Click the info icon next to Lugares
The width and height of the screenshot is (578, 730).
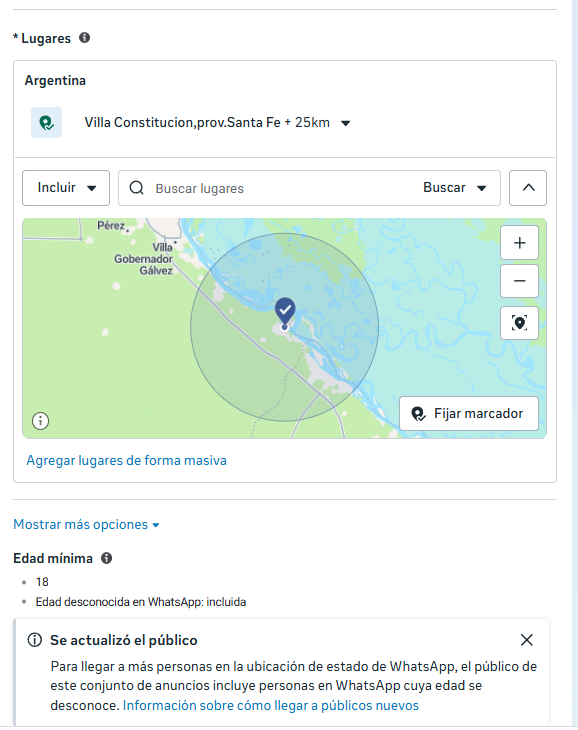point(84,38)
